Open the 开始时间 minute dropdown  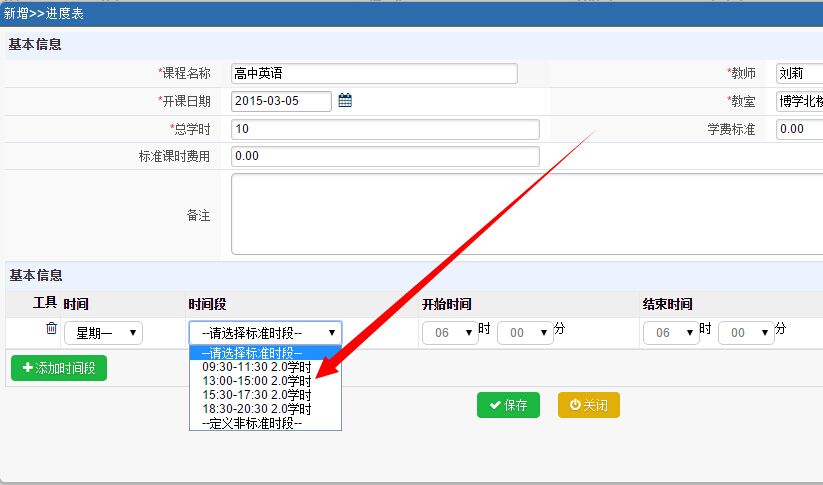[525, 333]
